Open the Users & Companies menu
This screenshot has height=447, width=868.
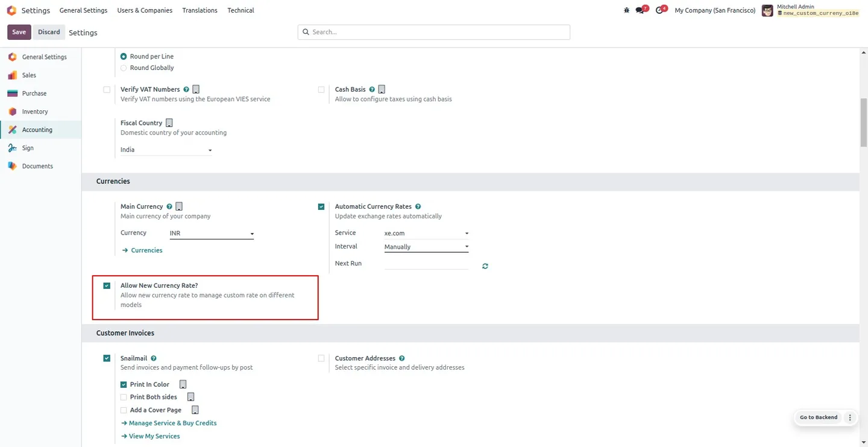[x=145, y=10]
